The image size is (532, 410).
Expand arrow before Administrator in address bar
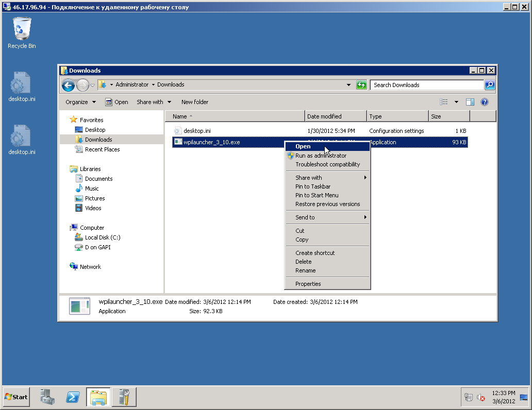[111, 85]
